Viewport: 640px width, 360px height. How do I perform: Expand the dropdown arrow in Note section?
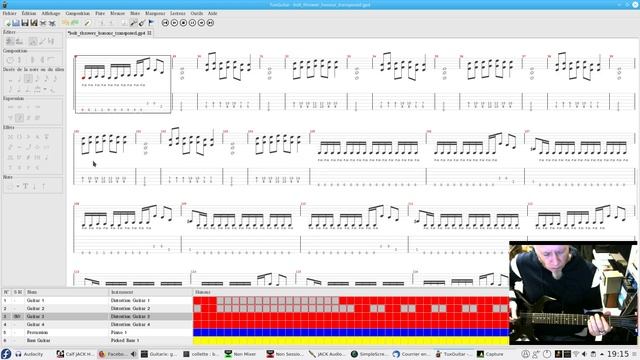tap(18, 187)
